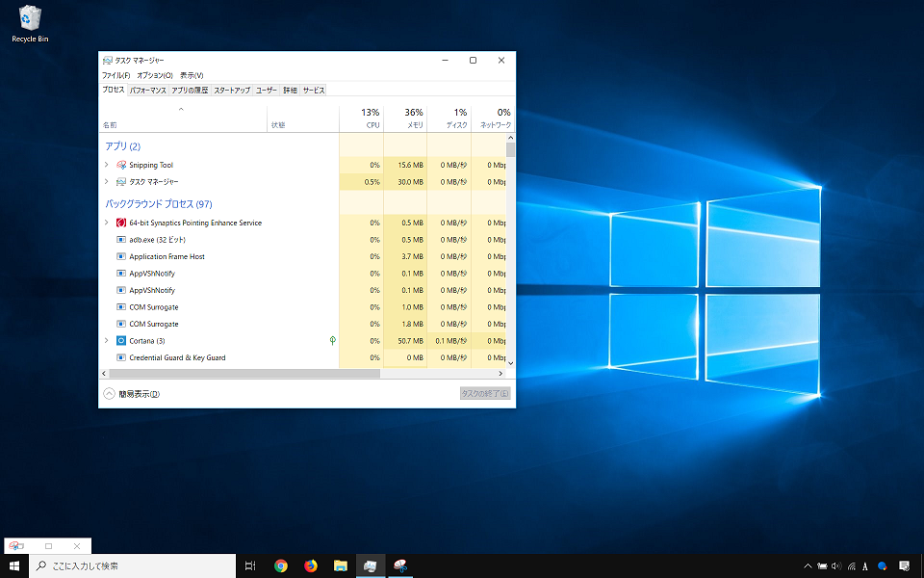This screenshot has width=924, height=578.
Task: Click the Application Frame Host icon
Action: [x=121, y=256]
